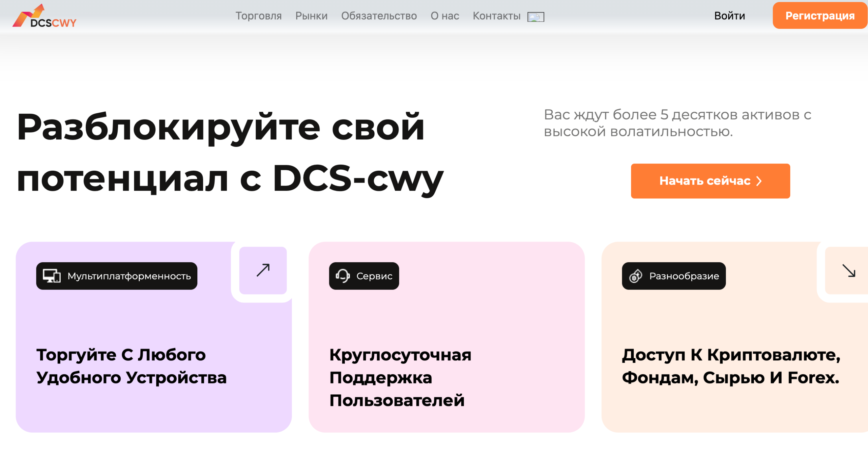Select the 'Круглосуточная Поддержка Пользователей' heading

400,377
